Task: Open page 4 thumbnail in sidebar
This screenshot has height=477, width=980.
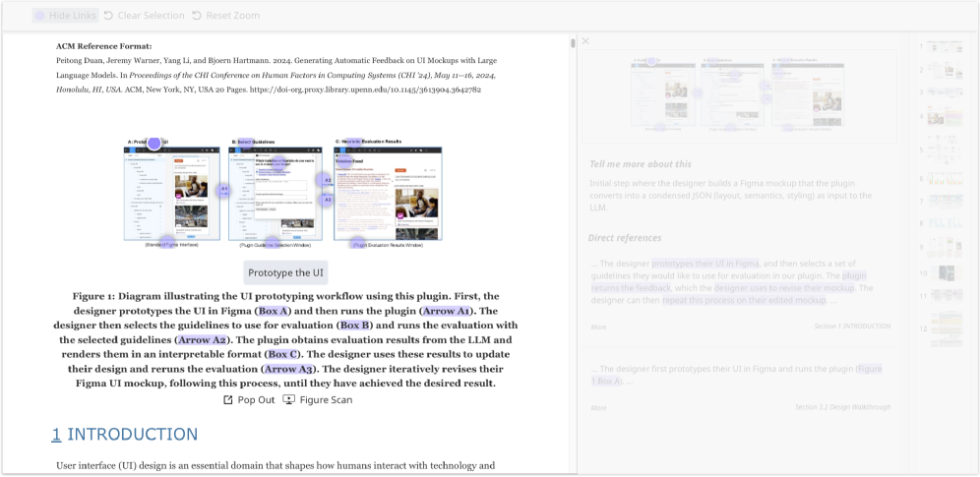Action: click(940, 116)
